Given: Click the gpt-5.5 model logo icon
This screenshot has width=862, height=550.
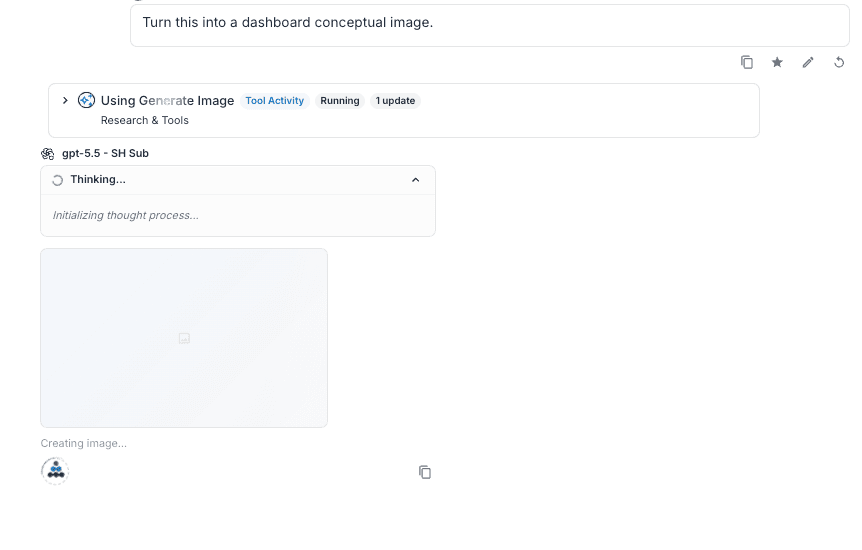Looking at the screenshot, I should tap(48, 153).
